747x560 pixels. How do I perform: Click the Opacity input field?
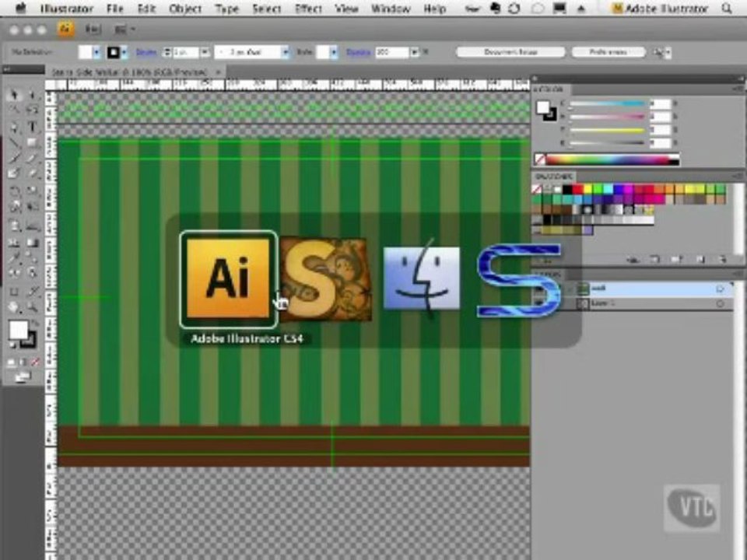coord(392,52)
